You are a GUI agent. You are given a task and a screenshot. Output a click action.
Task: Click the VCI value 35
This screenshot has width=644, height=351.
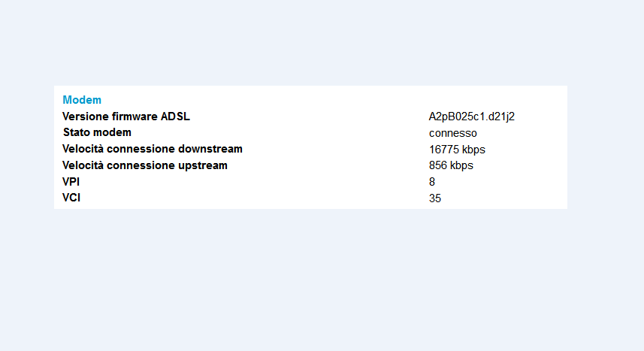point(435,198)
